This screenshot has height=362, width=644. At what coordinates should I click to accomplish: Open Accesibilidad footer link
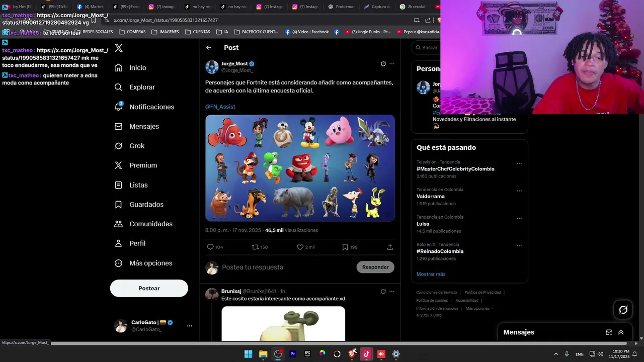tap(467, 301)
